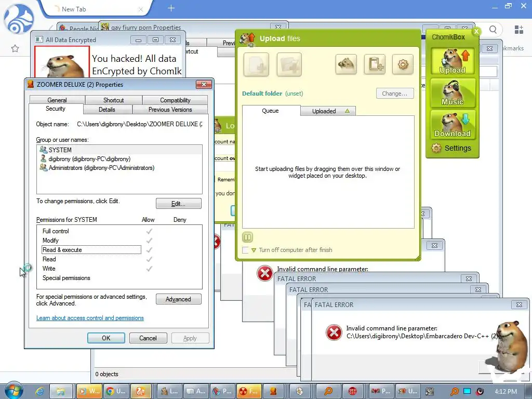Click OK in ZOOMER DELUXE Properties
Viewport: 532px width, 399px height.
(x=106, y=338)
